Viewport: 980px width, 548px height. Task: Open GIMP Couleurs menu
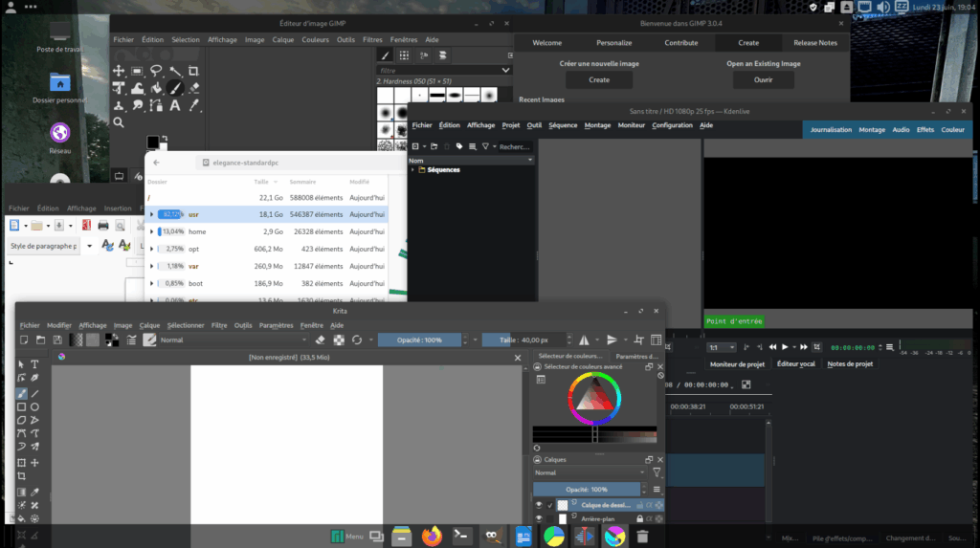point(315,39)
